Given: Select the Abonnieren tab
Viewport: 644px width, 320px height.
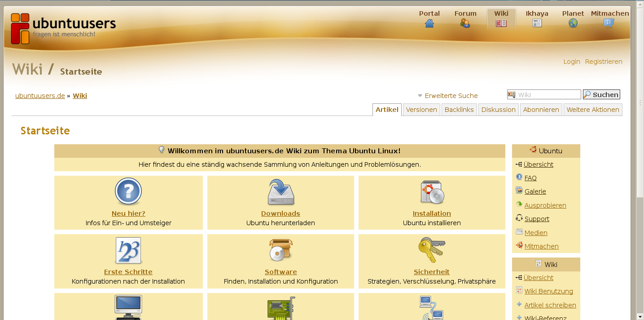Looking at the screenshot, I should click(x=541, y=110).
